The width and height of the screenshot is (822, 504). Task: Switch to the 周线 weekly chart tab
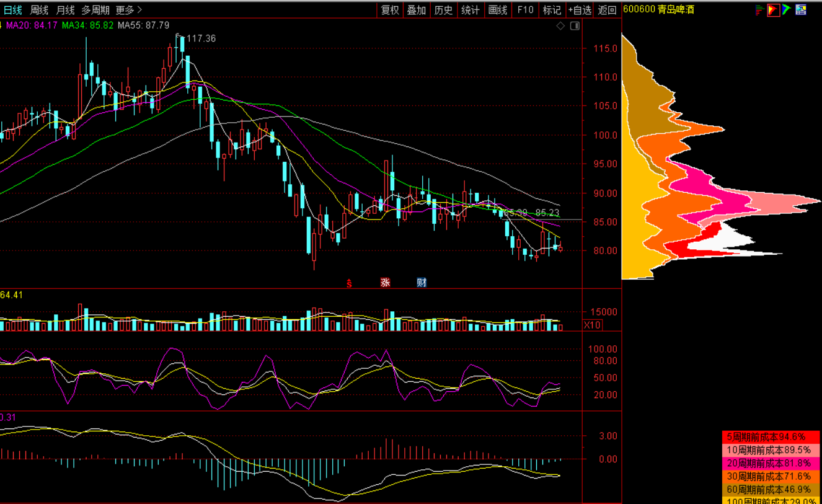(39, 10)
